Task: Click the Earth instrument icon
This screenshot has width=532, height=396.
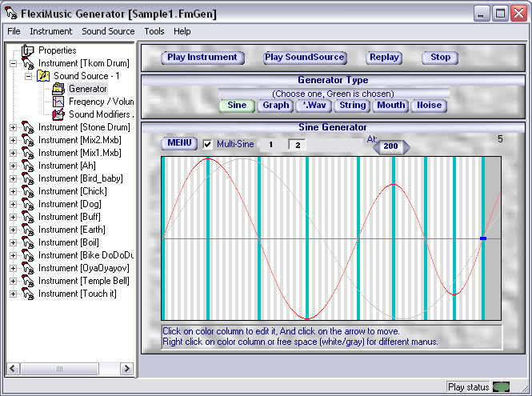Action: click(28, 230)
